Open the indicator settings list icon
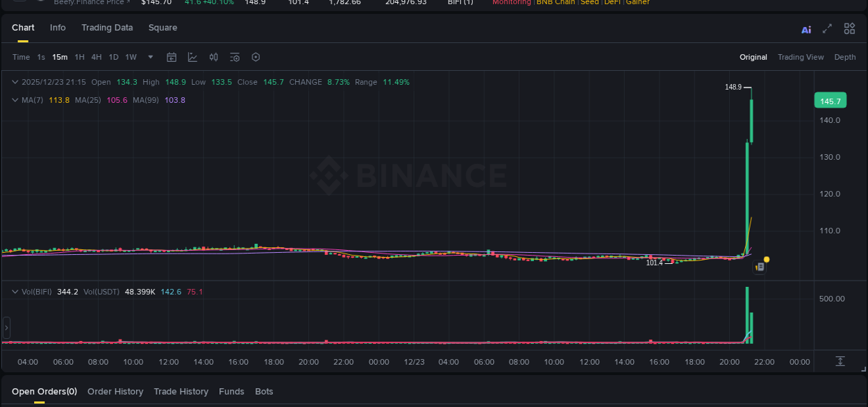 [235, 57]
